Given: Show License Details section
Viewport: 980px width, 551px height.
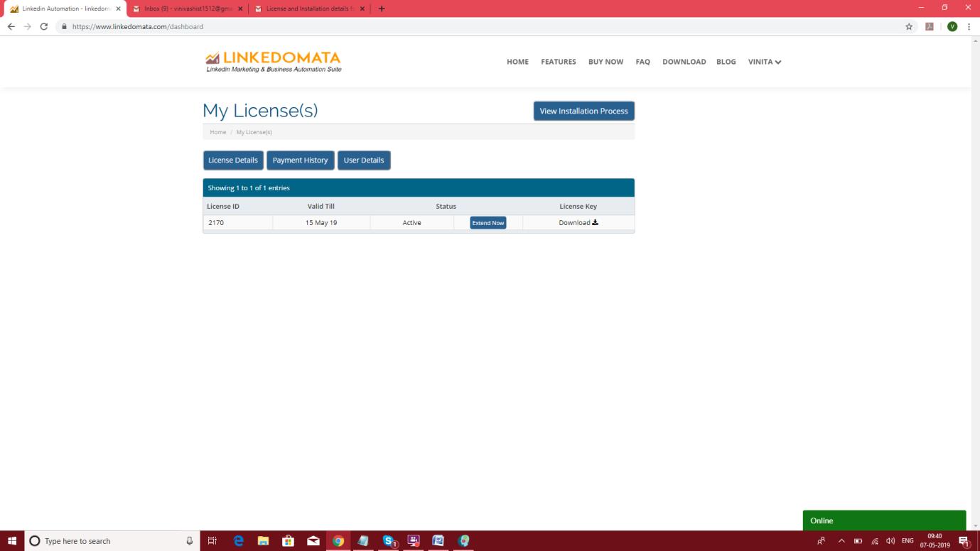Looking at the screenshot, I should click(233, 160).
